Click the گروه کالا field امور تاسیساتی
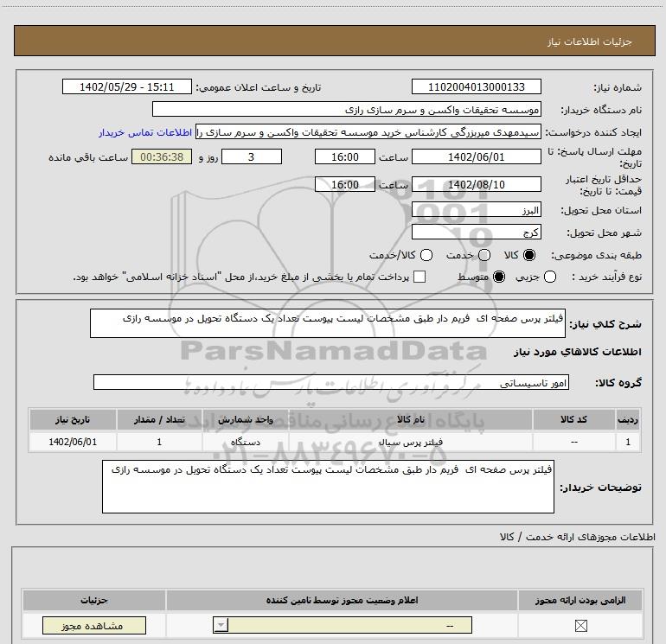Image resolution: width=666 pixels, height=644 pixels. pyautogui.click(x=331, y=382)
